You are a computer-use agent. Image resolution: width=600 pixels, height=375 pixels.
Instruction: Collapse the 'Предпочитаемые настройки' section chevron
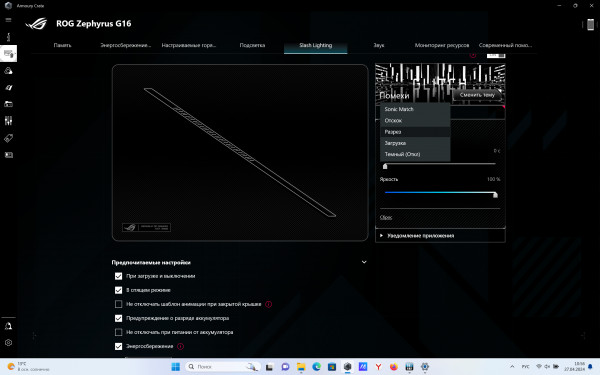[x=364, y=262]
